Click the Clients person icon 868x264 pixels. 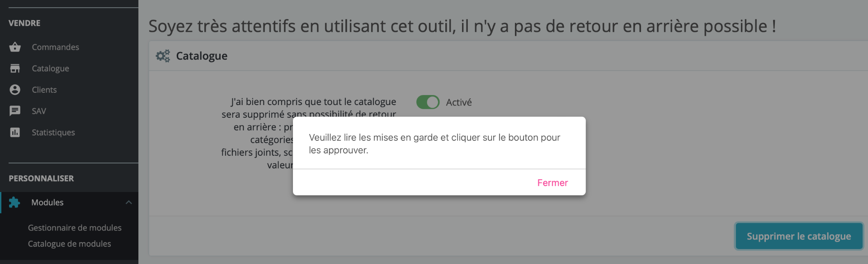click(x=15, y=90)
